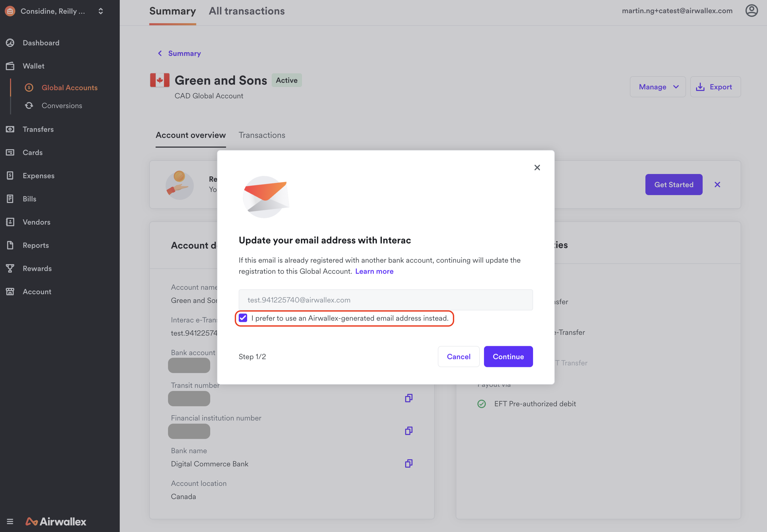This screenshot has height=532, width=767.
Task: Click the email address input field
Action: 386,300
